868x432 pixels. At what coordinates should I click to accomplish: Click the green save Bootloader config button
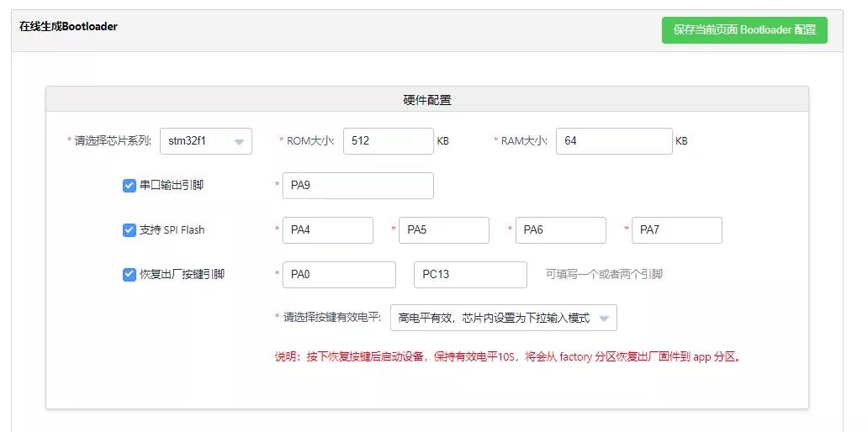tap(744, 30)
